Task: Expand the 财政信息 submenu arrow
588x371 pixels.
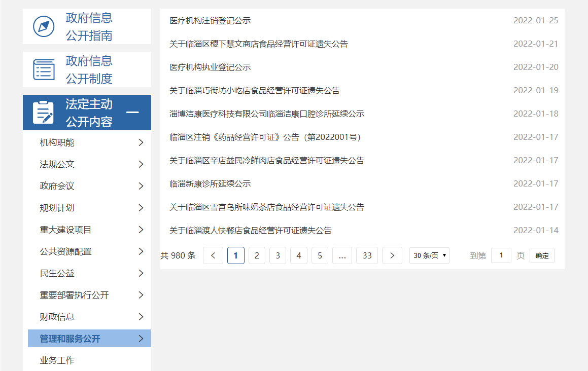Action: 141,317
